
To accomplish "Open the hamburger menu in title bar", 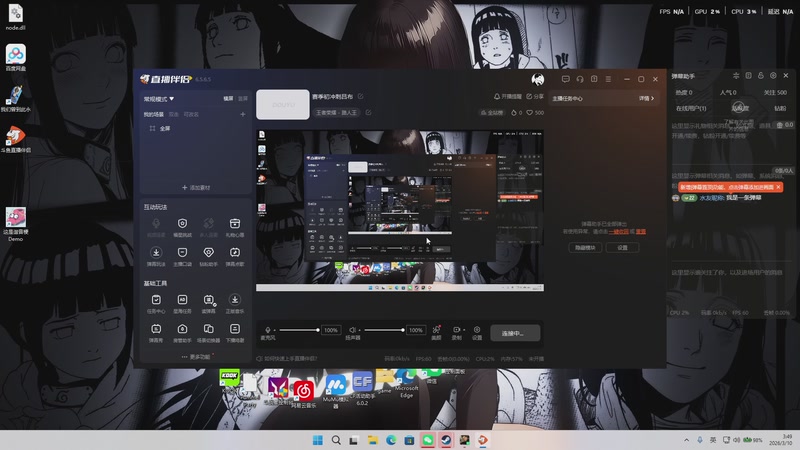I will 608,79.
